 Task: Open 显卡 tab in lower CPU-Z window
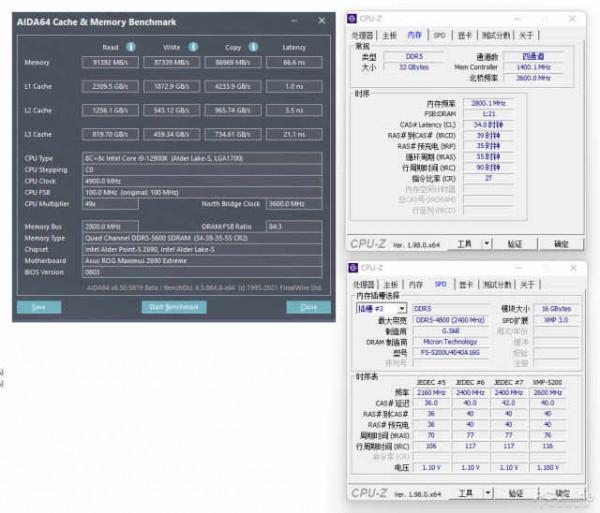click(466, 285)
